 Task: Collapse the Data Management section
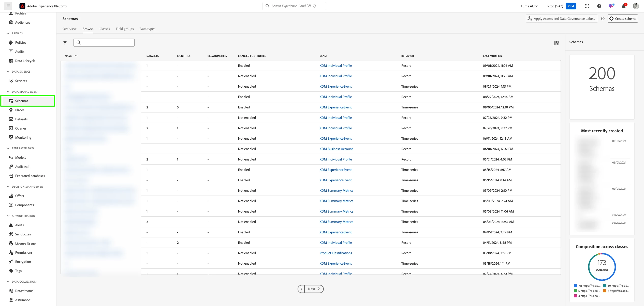[x=8, y=92]
